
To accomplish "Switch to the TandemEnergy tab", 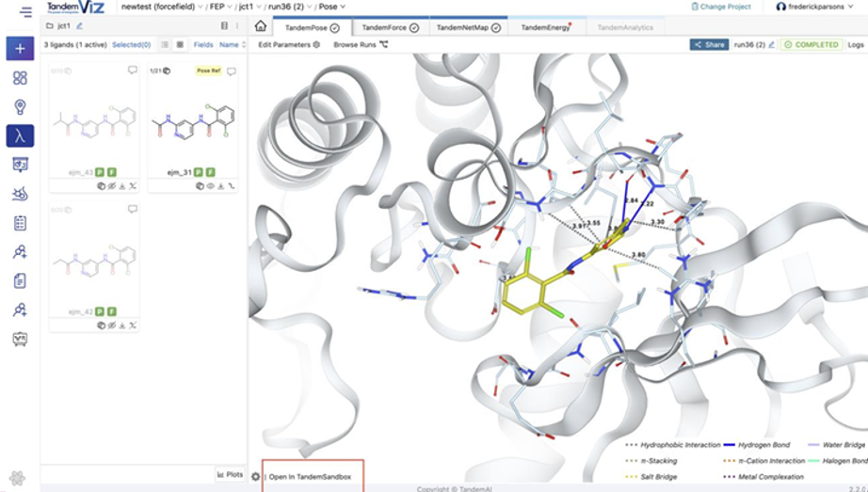I will (x=546, y=27).
